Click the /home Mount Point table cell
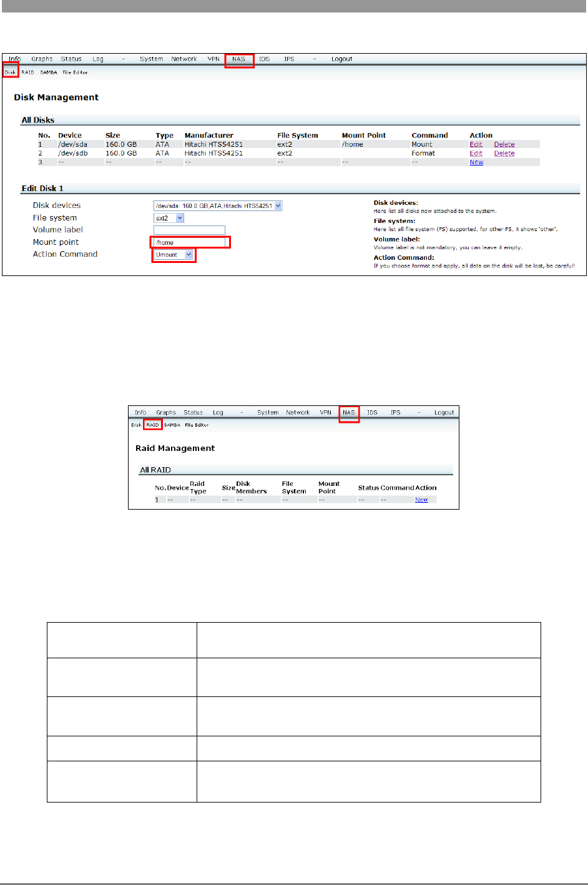The image size is (588, 885). (x=353, y=144)
